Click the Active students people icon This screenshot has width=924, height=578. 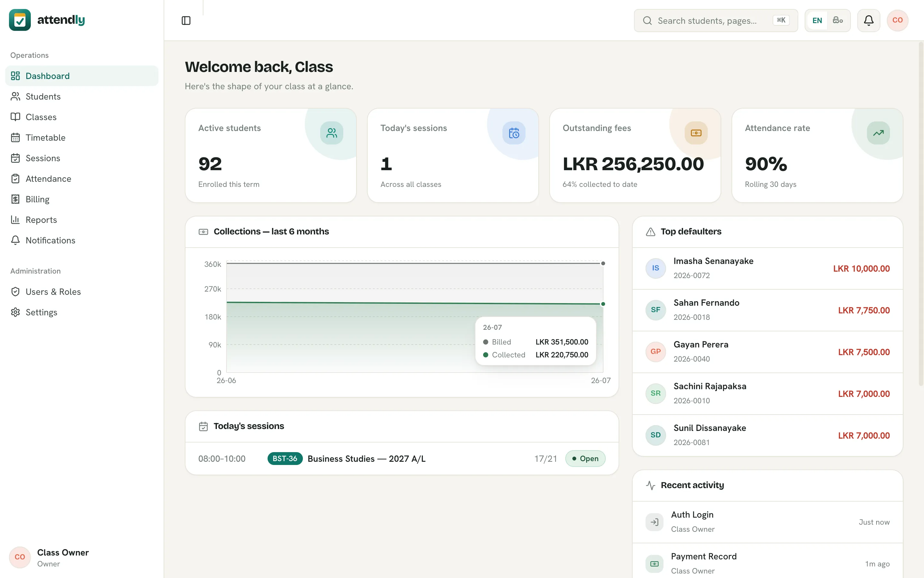click(x=331, y=133)
